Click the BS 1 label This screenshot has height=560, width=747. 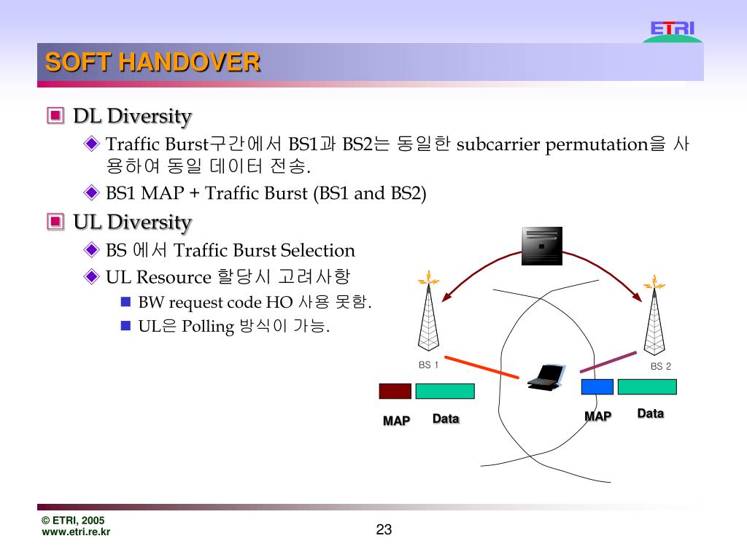(428, 365)
